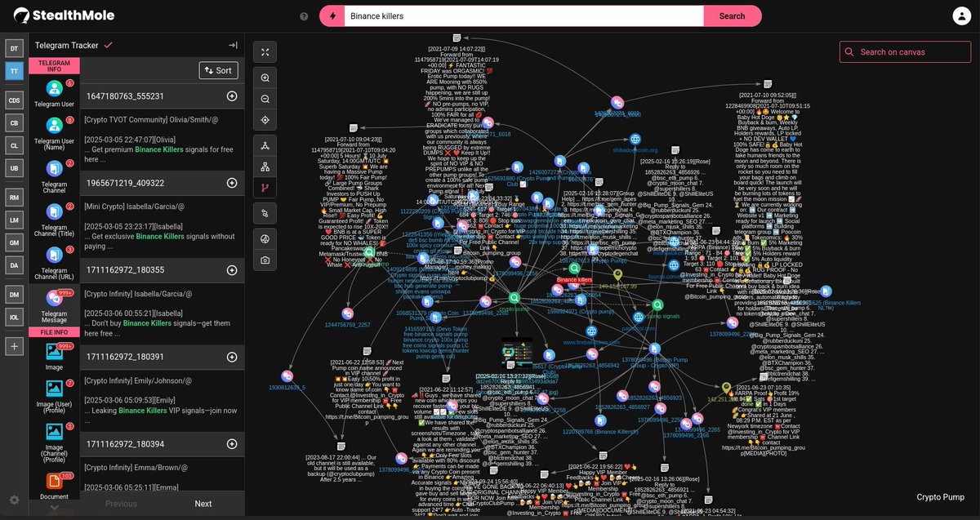Add a module with plus button

pyautogui.click(x=14, y=346)
